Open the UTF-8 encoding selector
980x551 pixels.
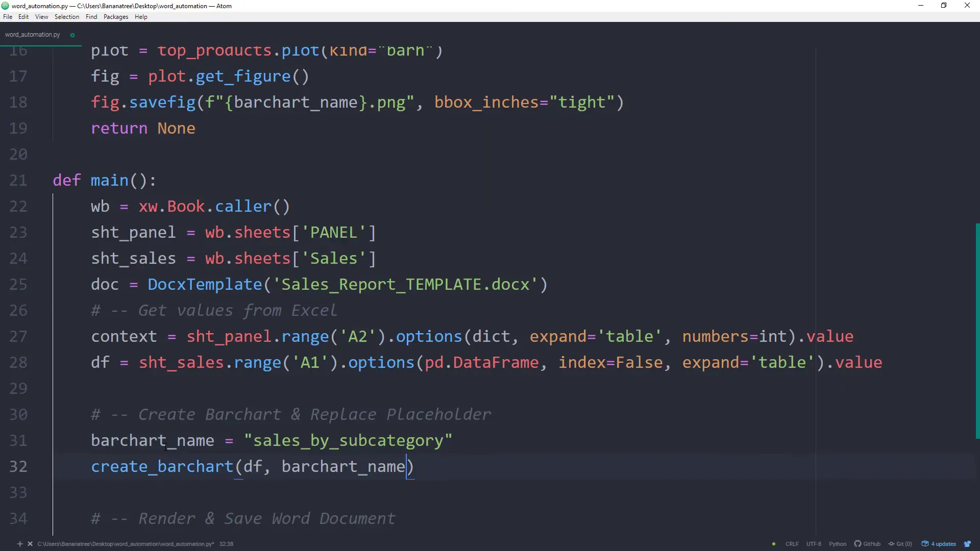pos(814,544)
